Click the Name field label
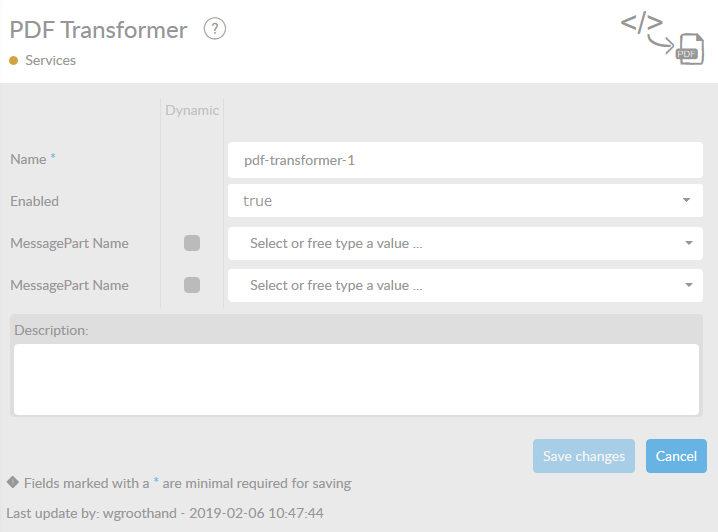Image resolution: width=718 pixels, height=532 pixels. click(x=28, y=159)
